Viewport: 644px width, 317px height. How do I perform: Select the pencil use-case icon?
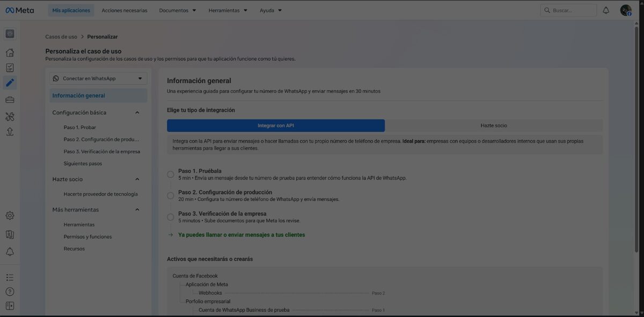(x=10, y=83)
